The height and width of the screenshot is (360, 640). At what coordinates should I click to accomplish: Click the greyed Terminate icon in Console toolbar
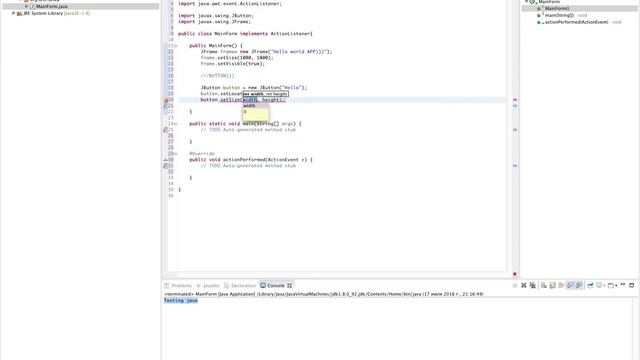[x=515, y=285]
